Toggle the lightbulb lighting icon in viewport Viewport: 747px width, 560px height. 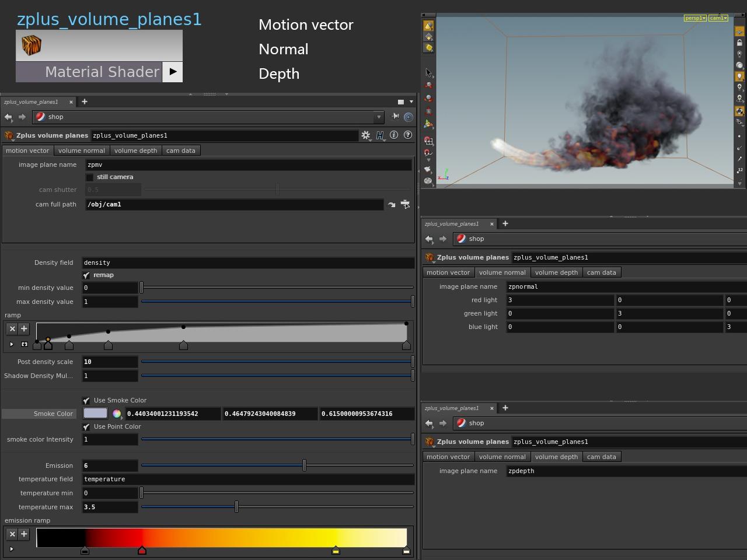739,76
